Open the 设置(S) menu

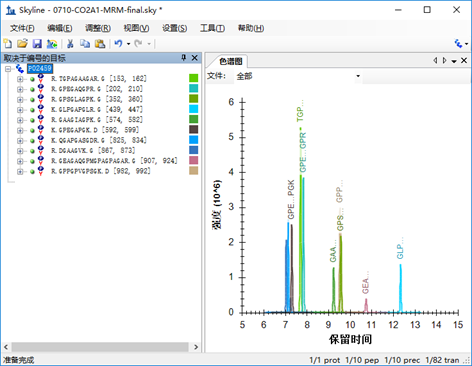pos(174,28)
